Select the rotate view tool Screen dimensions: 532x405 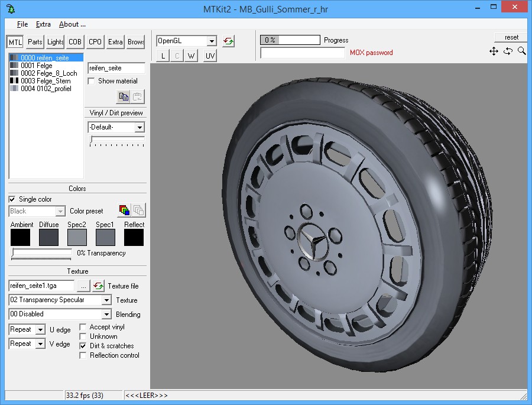point(508,51)
